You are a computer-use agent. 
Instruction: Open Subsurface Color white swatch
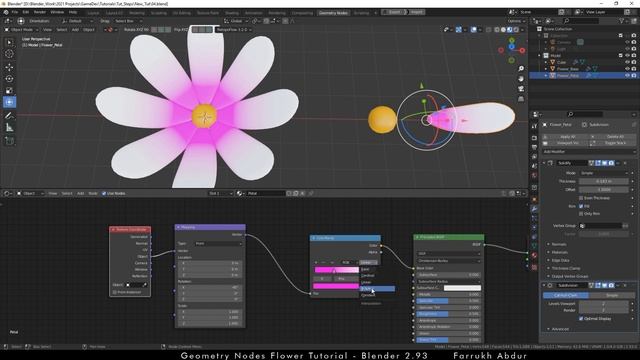[x=462, y=288]
